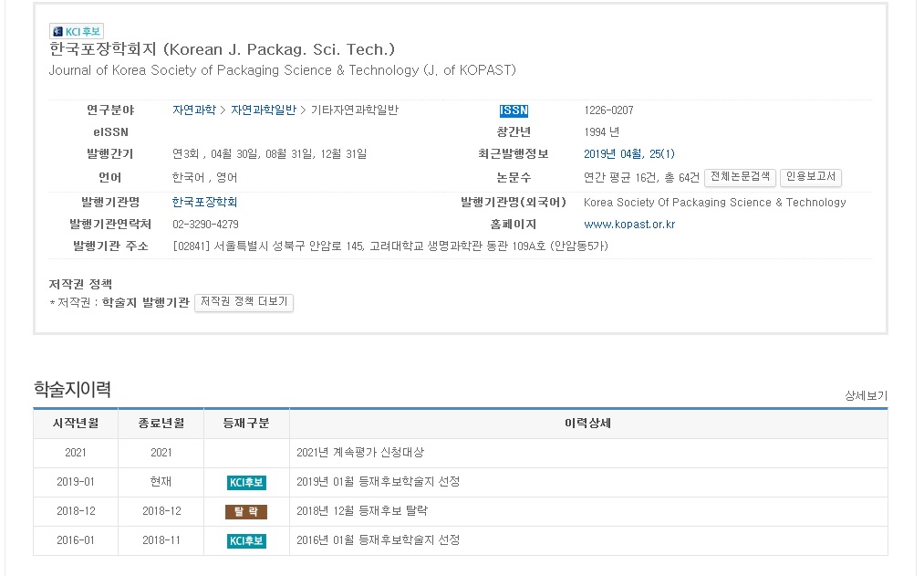Screen dimensions: 924x576
Task: Select the 등재구분 column header
Action: pyautogui.click(x=246, y=424)
